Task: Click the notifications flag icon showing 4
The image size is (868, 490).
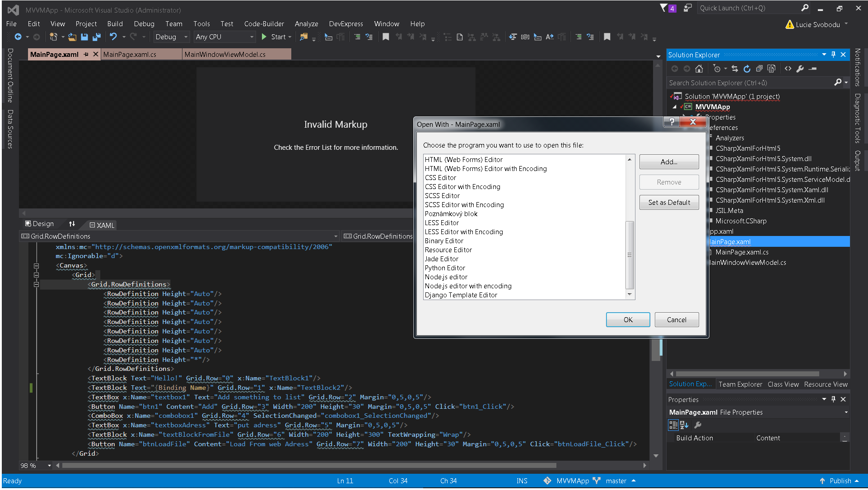Action: 668,8
